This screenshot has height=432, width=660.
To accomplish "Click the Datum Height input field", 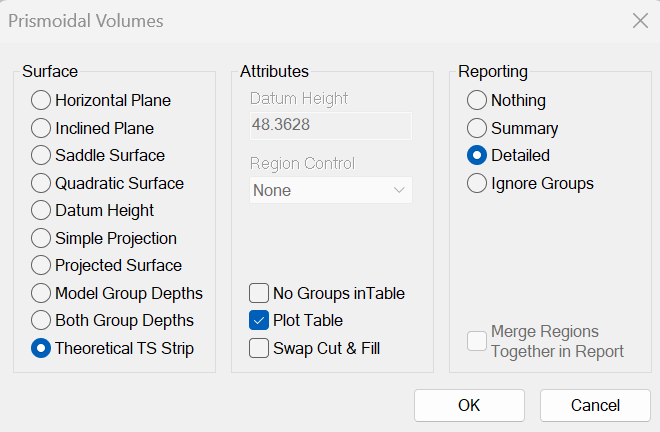I will coord(331,125).
